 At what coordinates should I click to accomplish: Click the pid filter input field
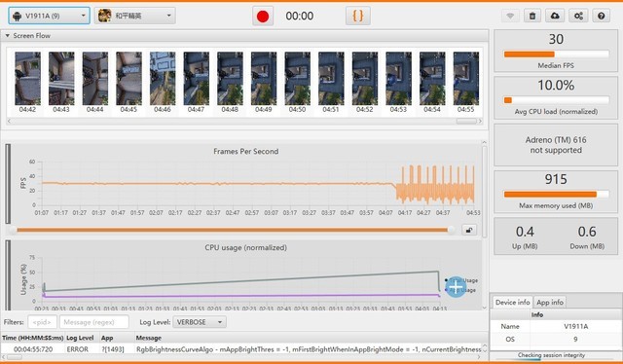coord(42,322)
